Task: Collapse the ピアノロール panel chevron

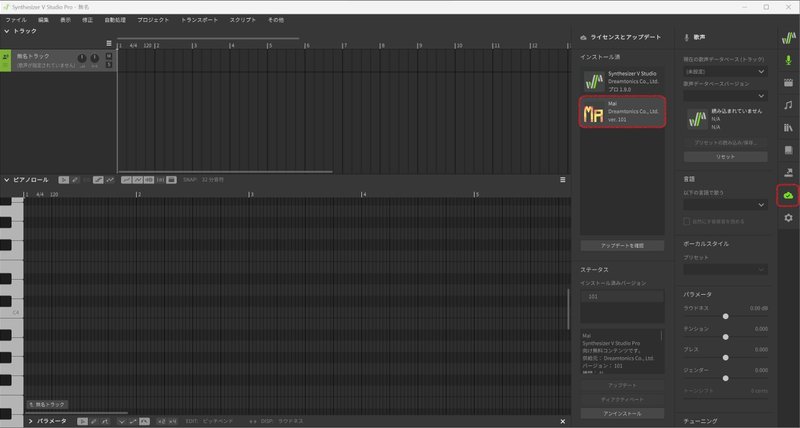Action: [x=7, y=180]
